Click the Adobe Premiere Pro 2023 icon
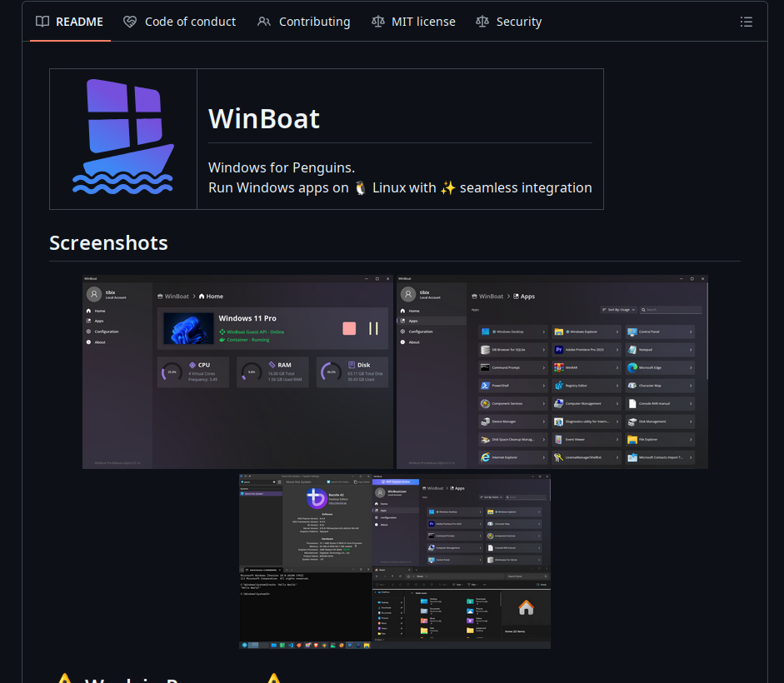 point(558,350)
